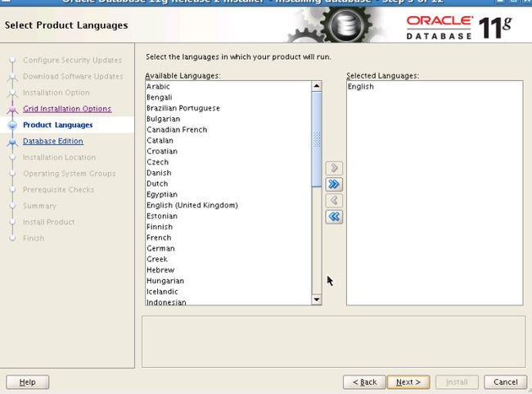Go to Database Edition step
The width and height of the screenshot is (532, 394).
click(53, 141)
